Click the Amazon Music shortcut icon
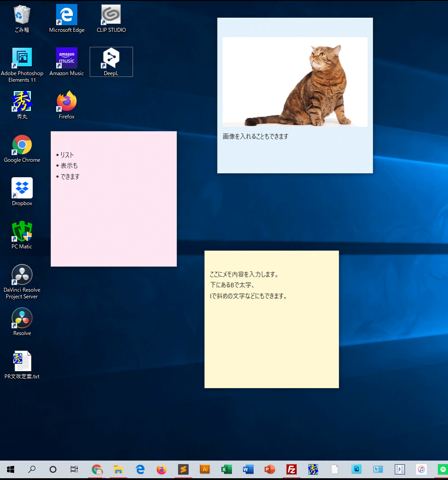 pos(67,58)
